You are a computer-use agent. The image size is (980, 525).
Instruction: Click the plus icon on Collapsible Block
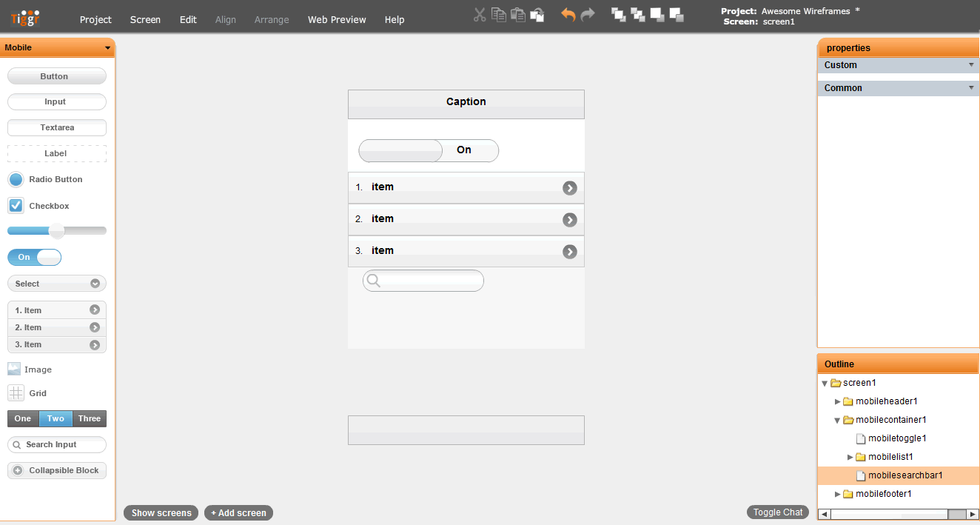coord(18,470)
